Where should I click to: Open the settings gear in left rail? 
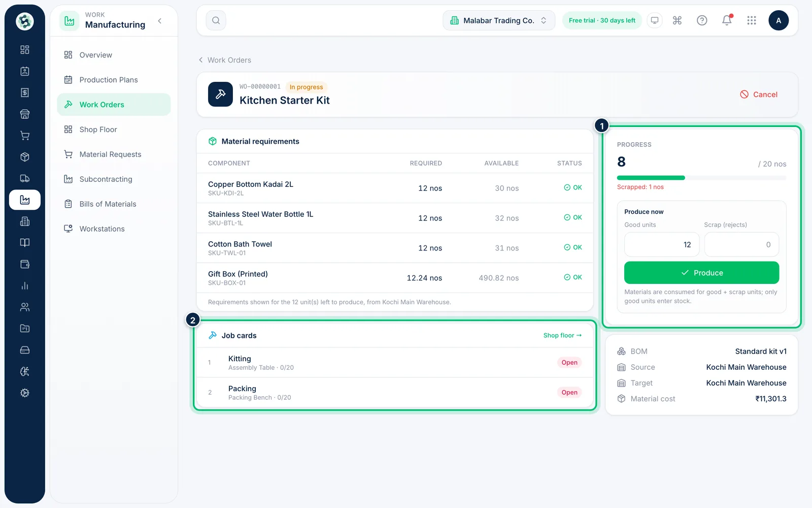tap(25, 393)
